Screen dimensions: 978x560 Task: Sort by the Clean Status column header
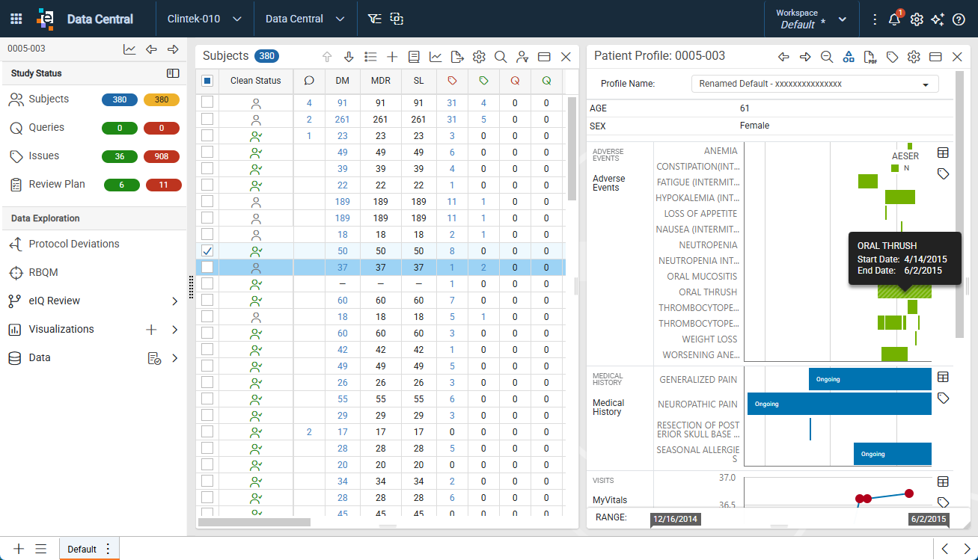coord(256,81)
